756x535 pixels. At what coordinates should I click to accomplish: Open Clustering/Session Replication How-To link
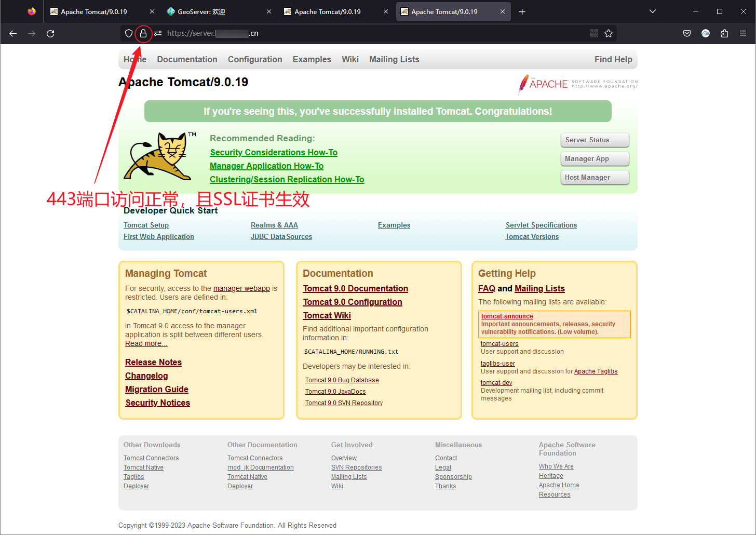click(287, 179)
